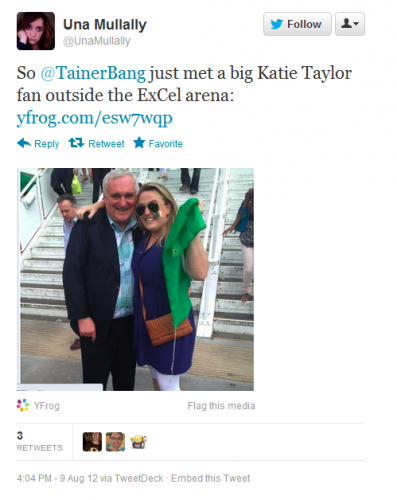Viewport: 397px width, 500px height.
Task: View first retweeter's avatar
Action: click(92, 442)
